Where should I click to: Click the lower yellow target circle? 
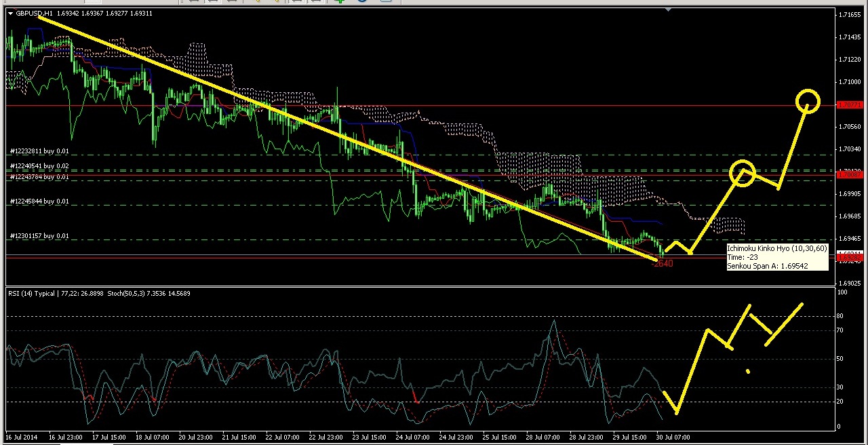[743, 173]
